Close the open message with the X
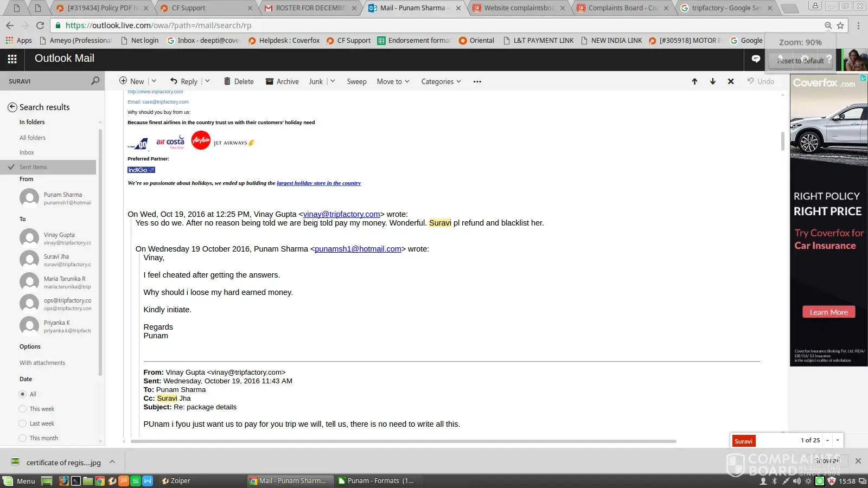This screenshot has width=868, height=488. (x=731, y=81)
